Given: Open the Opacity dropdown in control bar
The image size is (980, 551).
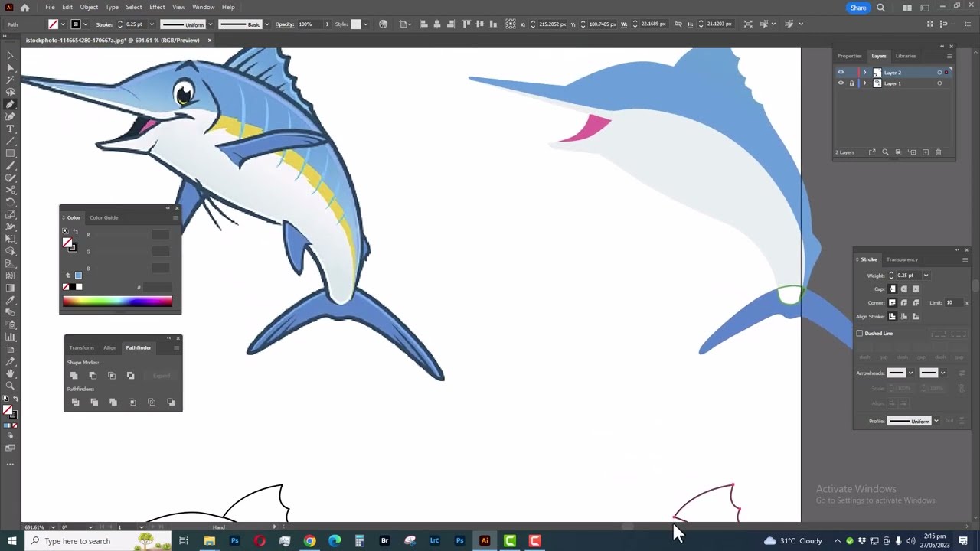Looking at the screenshot, I should [327, 24].
